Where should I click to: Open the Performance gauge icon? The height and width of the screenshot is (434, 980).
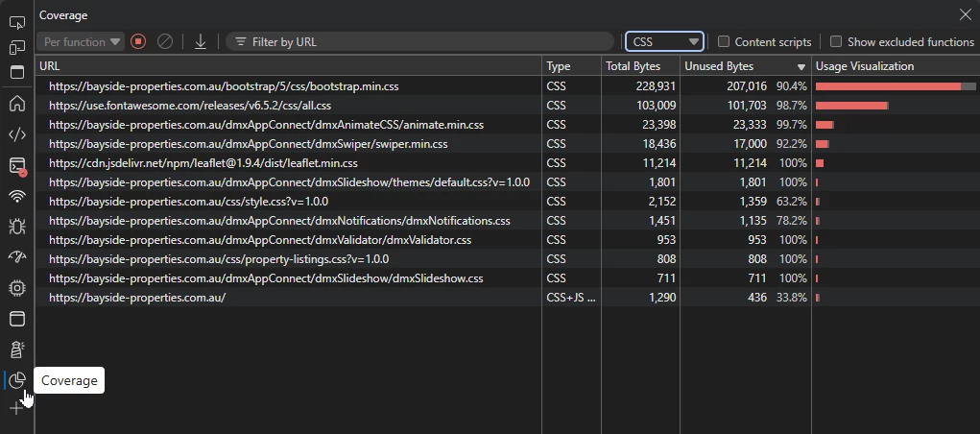click(17, 257)
